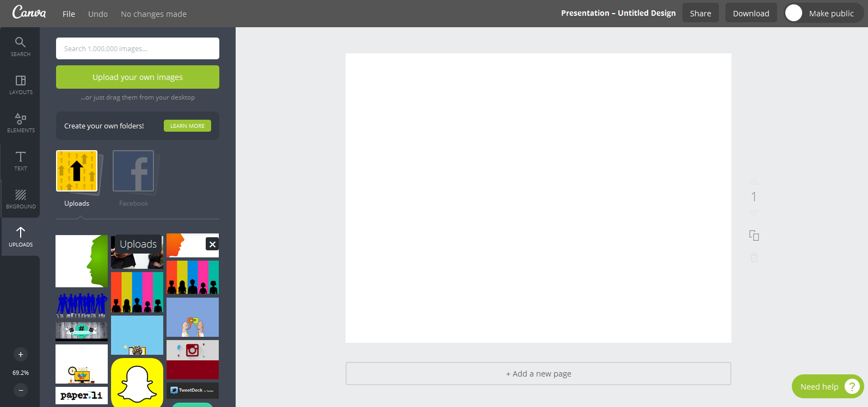This screenshot has width=868, height=407.
Task: Click the hands with speech bubbles image
Action: pos(193,317)
